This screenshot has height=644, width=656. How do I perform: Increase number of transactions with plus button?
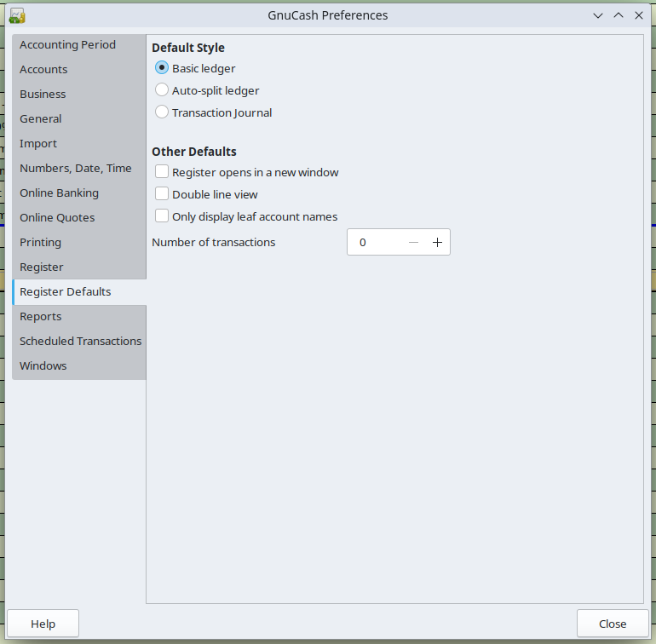pyautogui.click(x=437, y=243)
